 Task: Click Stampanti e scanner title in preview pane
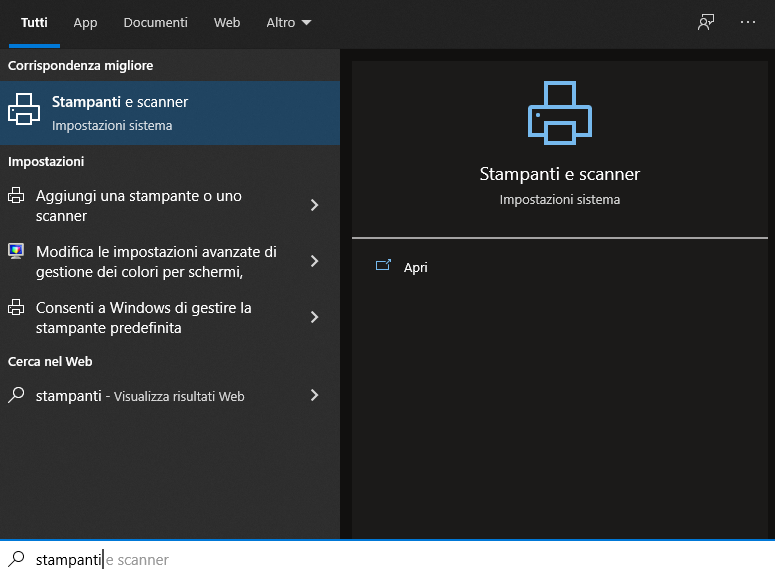(x=560, y=174)
